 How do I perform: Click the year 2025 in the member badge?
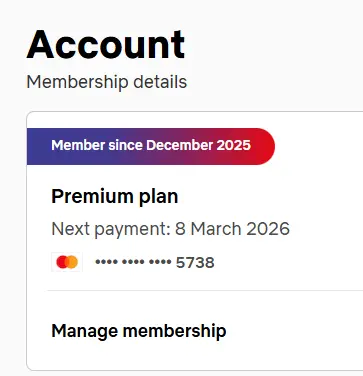(x=234, y=145)
